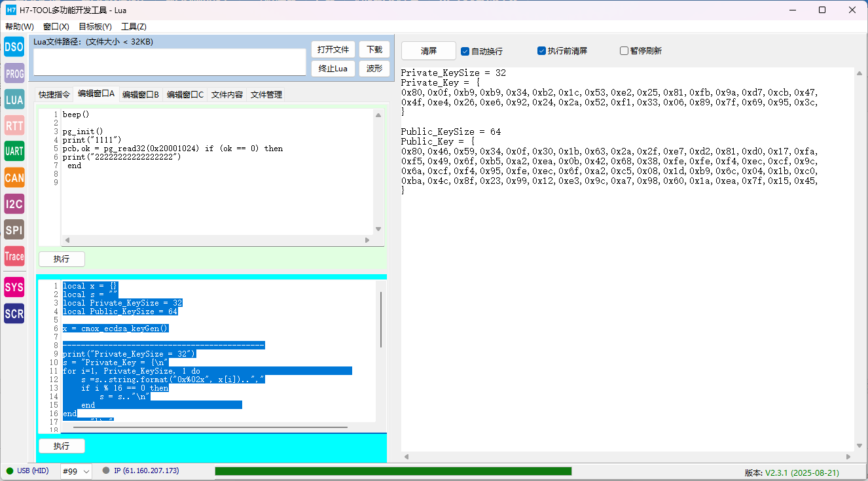Click the Lua file path input field
The height and width of the screenshot is (481, 868).
click(170, 62)
